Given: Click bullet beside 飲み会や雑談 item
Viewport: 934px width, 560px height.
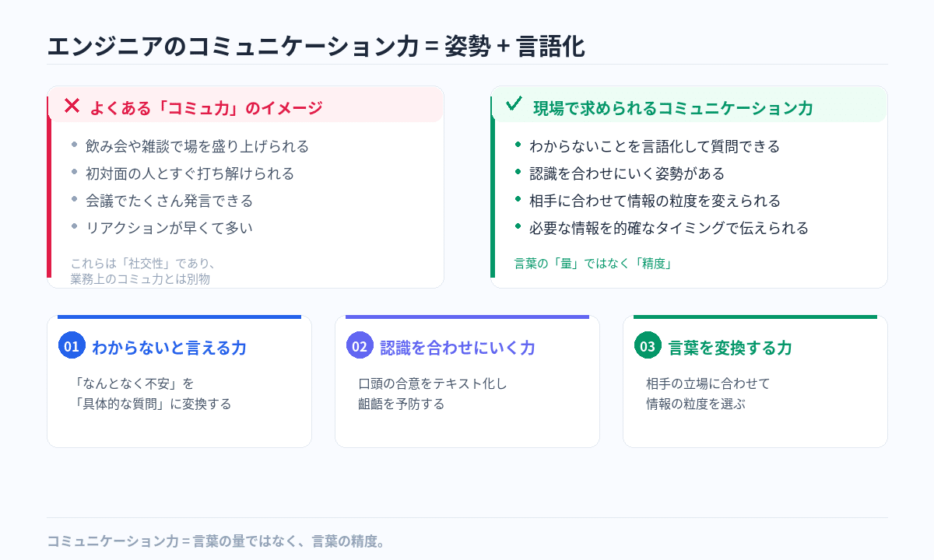Looking at the screenshot, I should [x=75, y=145].
